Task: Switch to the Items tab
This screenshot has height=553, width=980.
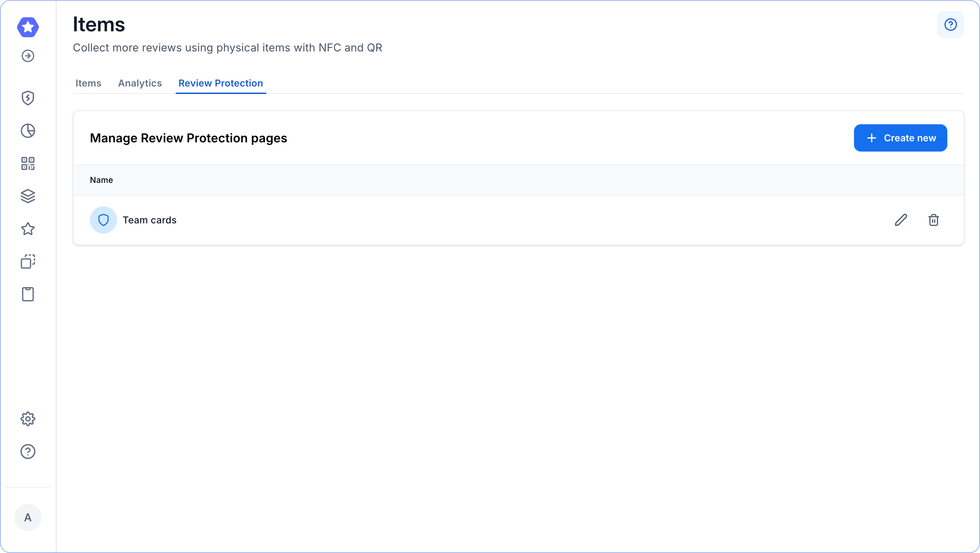Action: (88, 83)
